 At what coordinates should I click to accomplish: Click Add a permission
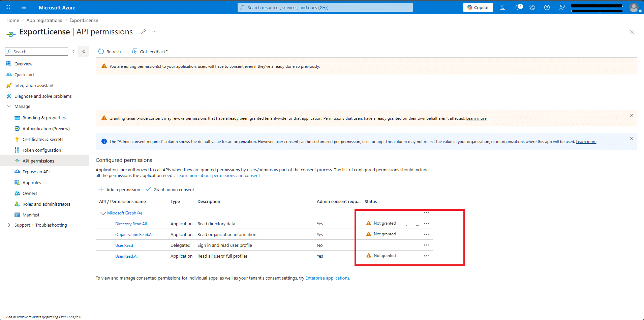pos(119,190)
